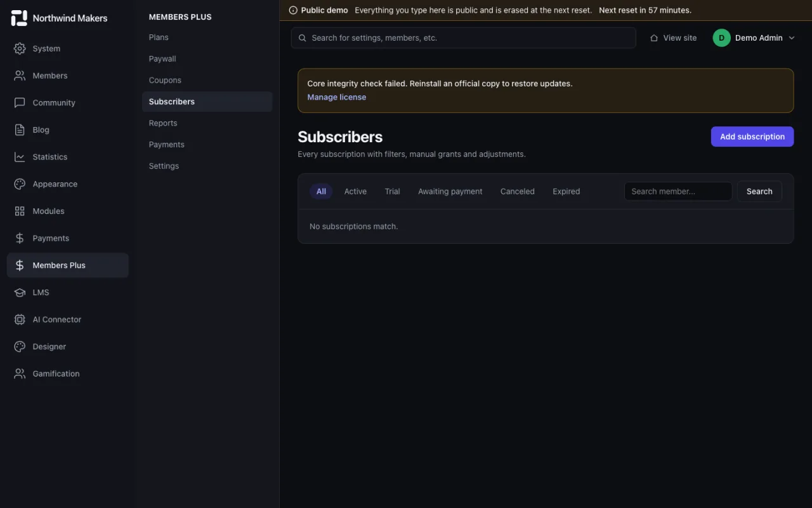
Task: Click the Add subscription button
Action: point(752,137)
